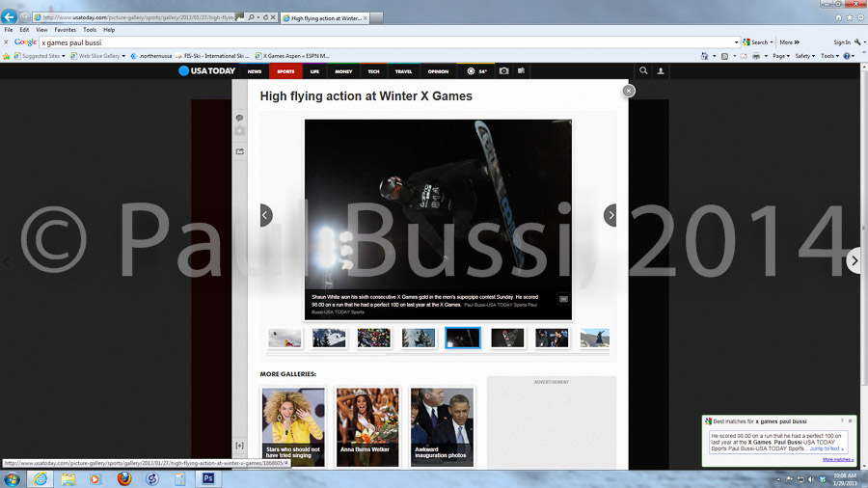The width and height of the screenshot is (868, 488).
Task: Open View menu
Action: point(41,30)
